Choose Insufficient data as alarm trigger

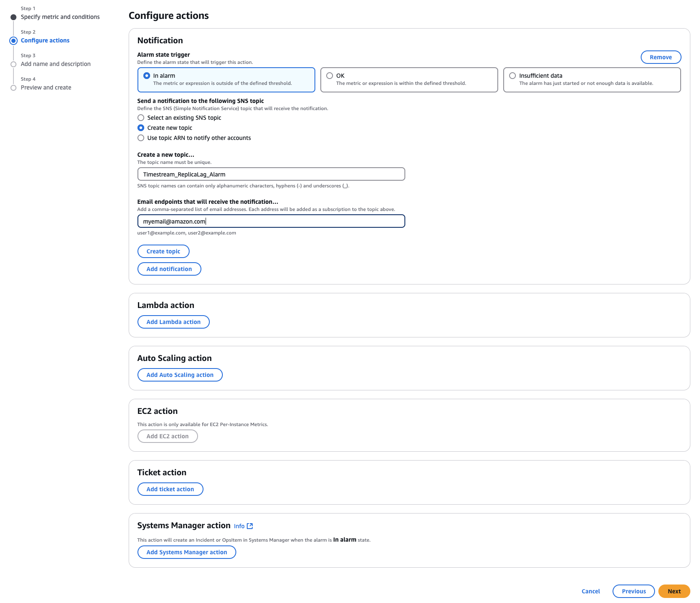(512, 76)
